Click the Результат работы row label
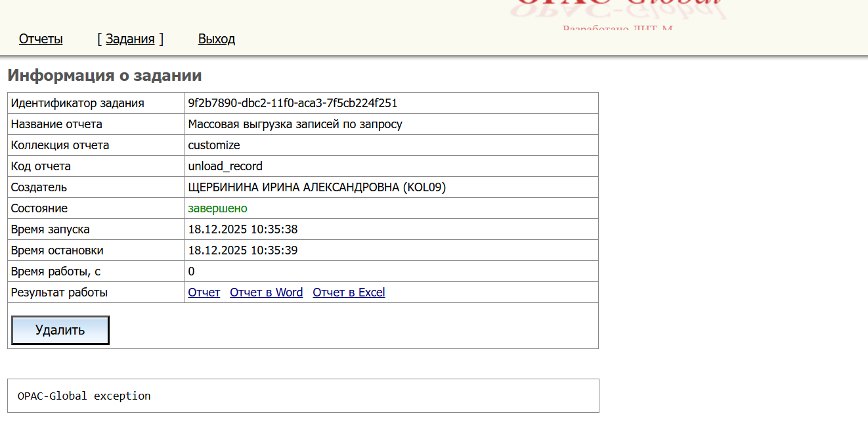This screenshot has height=445, width=868. coord(59,293)
